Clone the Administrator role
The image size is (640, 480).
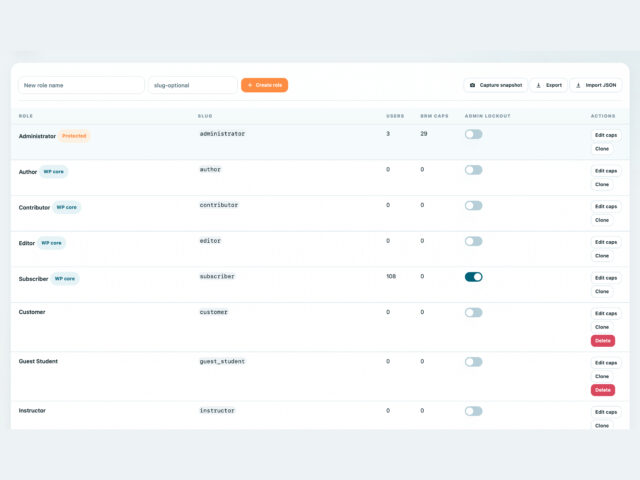pos(602,149)
